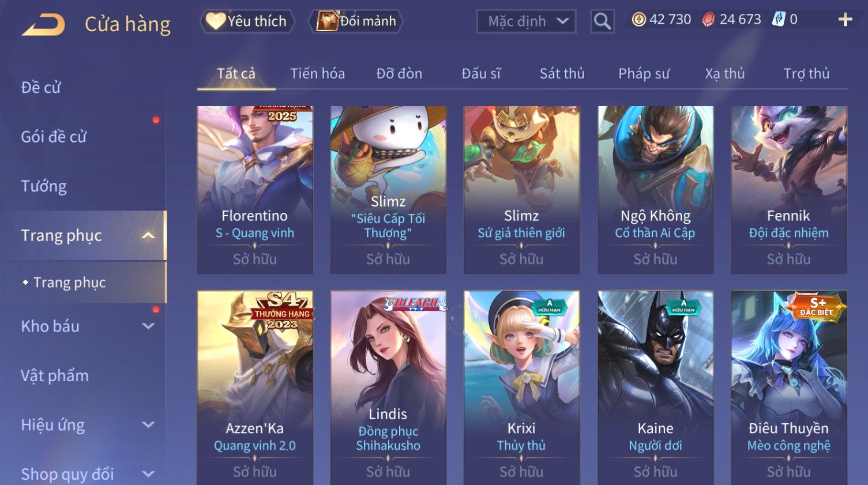Image resolution: width=868 pixels, height=485 pixels.
Task: Open search with the magnifier icon
Action: 602,22
